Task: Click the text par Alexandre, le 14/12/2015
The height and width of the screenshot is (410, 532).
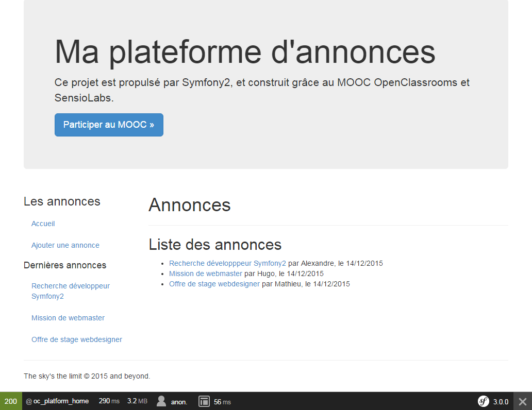Action: click(x=336, y=263)
